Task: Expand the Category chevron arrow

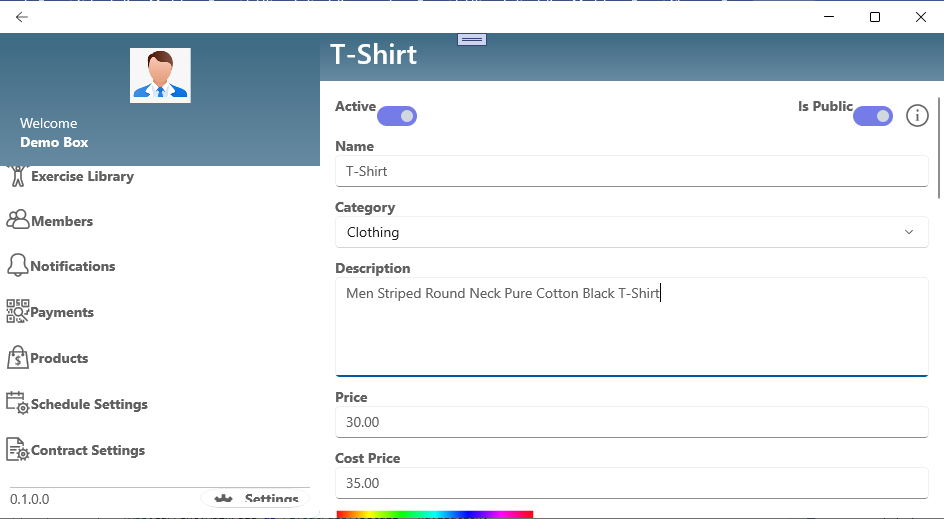Action: (x=909, y=232)
